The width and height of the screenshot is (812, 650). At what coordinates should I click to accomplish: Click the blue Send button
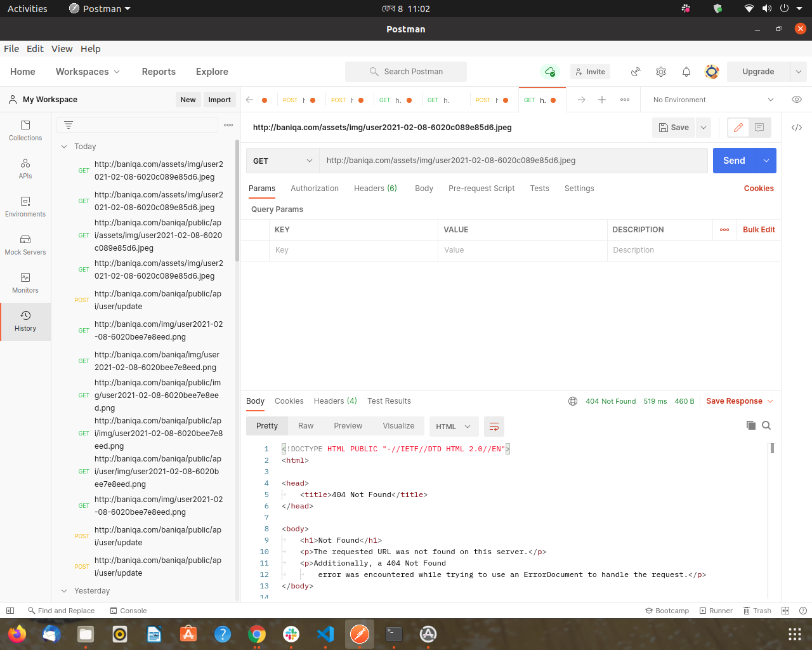(x=734, y=161)
